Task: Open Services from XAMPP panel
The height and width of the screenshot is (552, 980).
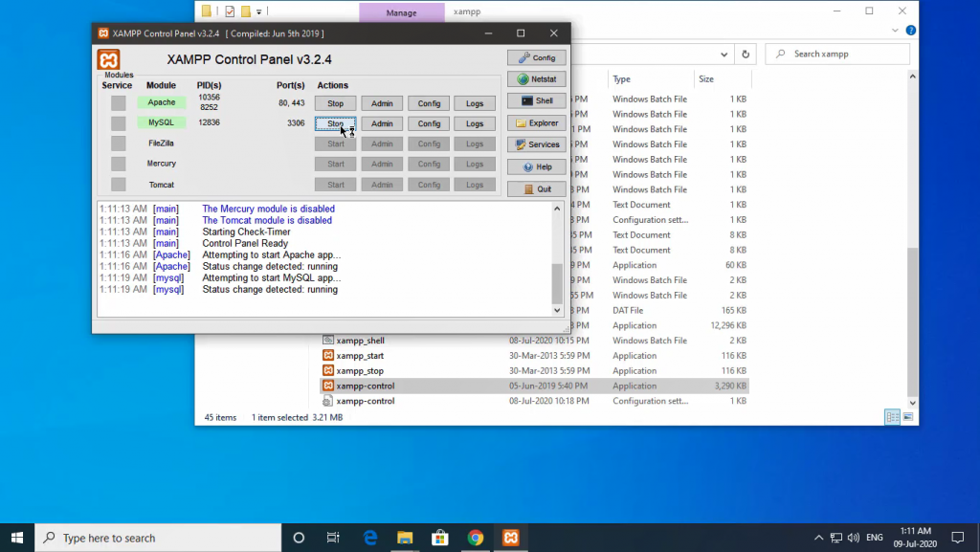Action: [x=537, y=144]
